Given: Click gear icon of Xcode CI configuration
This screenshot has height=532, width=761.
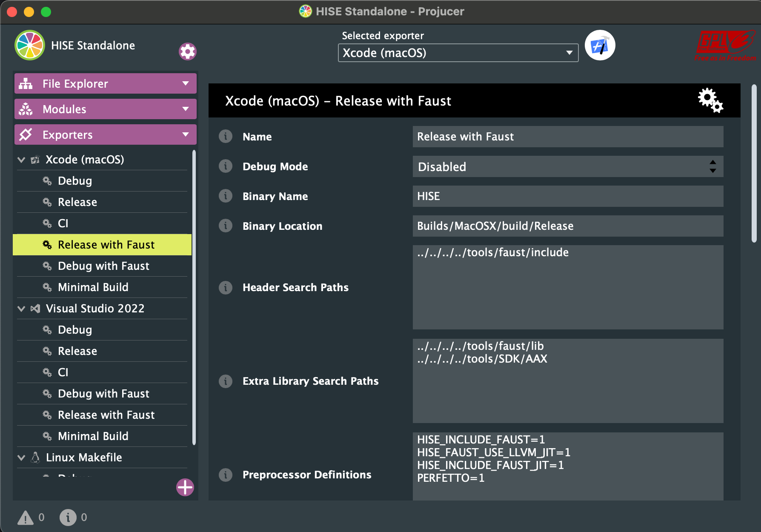Looking at the screenshot, I should (47, 223).
